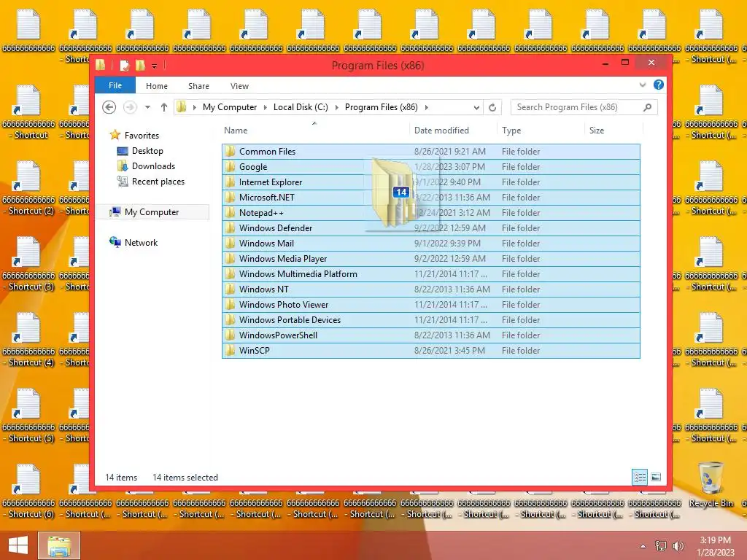Click New Folder quick access icon
Screen dimensions: 747x560
pos(140,65)
